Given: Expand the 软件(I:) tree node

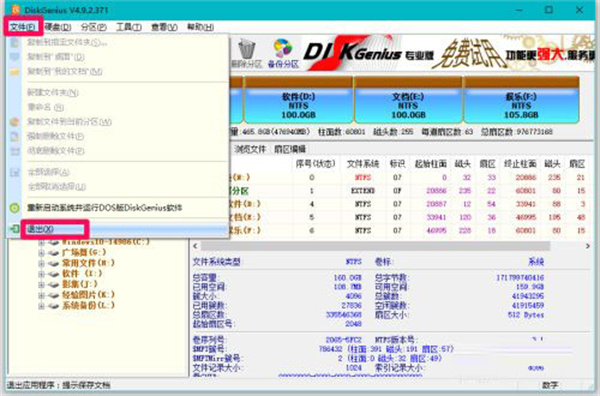Looking at the screenshot, I should click(41, 274).
